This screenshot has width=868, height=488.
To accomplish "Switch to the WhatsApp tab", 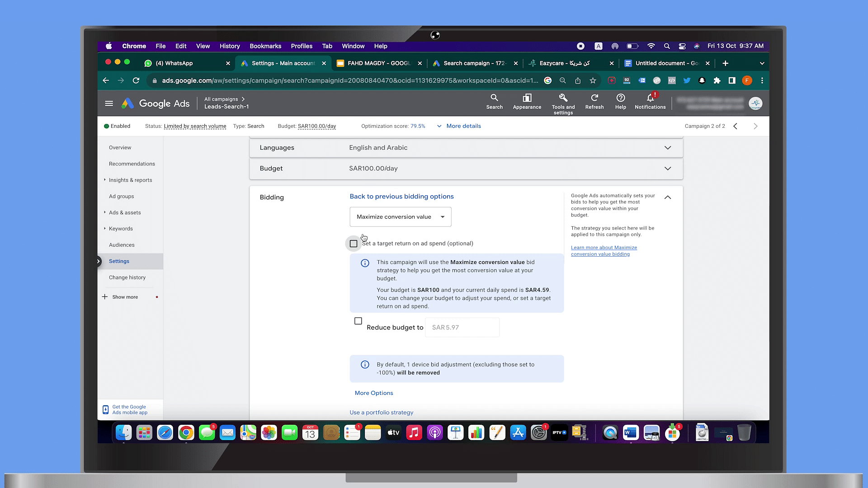I will [x=187, y=63].
